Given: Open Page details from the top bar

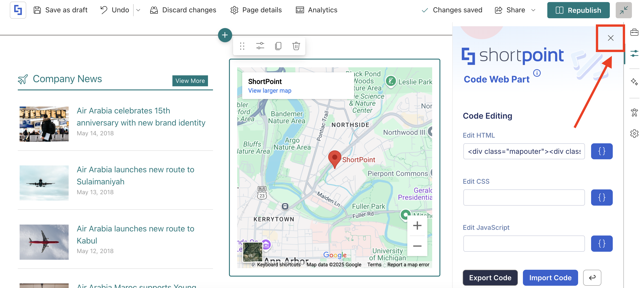Looking at the screenshot, I should pyautogui.click(x=256, y=10).
